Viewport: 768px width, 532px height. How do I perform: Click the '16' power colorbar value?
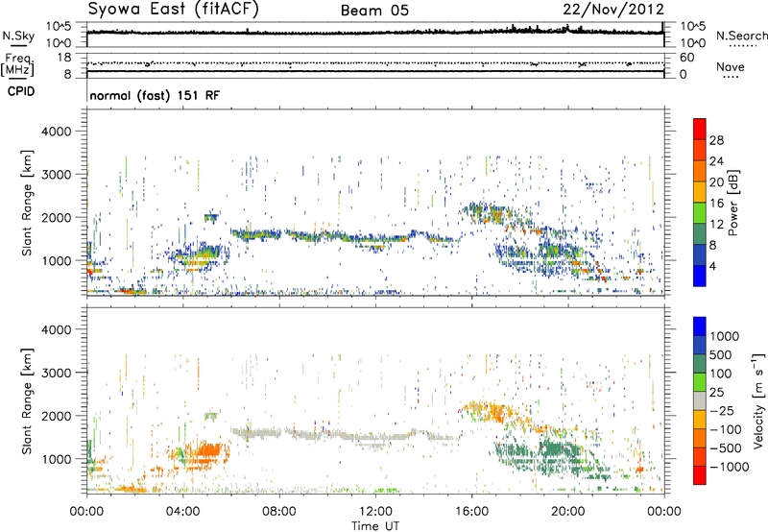716,204
